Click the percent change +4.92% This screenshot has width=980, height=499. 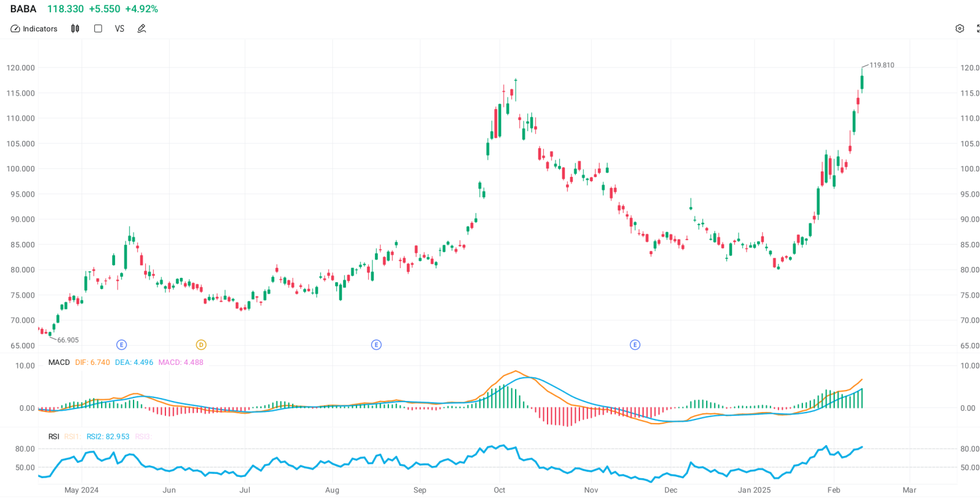pyautogui.click(x=141, y=9)
